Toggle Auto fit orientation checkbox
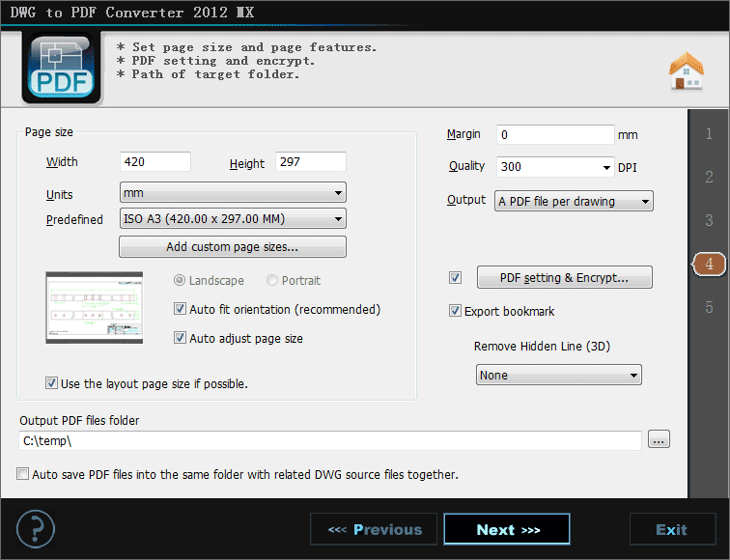730x560 pixels. [180, 309]
